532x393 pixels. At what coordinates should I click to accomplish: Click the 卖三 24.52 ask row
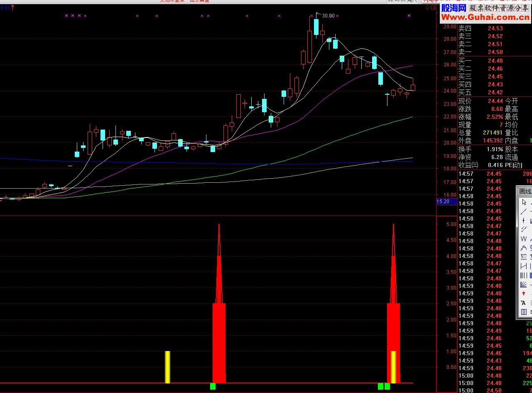[x=495, y=36]
